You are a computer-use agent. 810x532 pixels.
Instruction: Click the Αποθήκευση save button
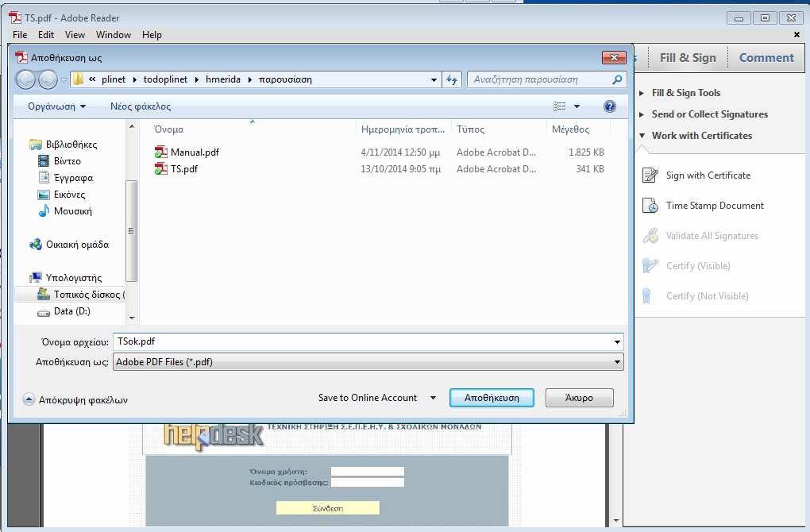click(x=492, y=398)
